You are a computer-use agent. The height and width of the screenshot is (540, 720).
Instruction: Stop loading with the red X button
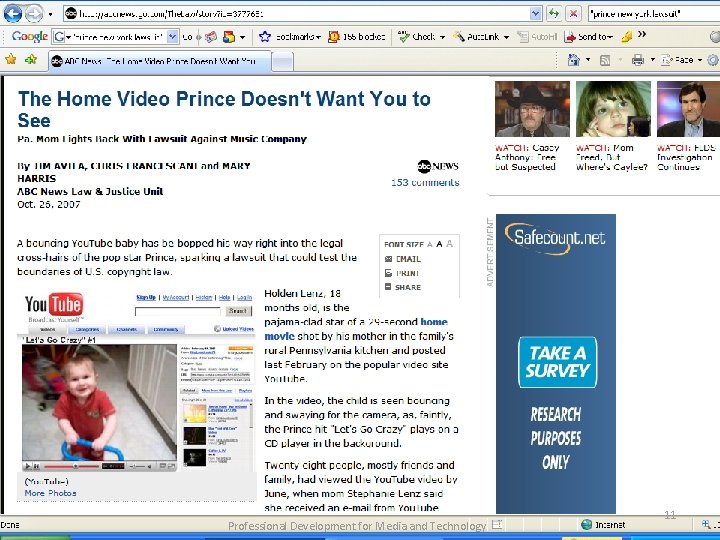(x=573, y=14)
